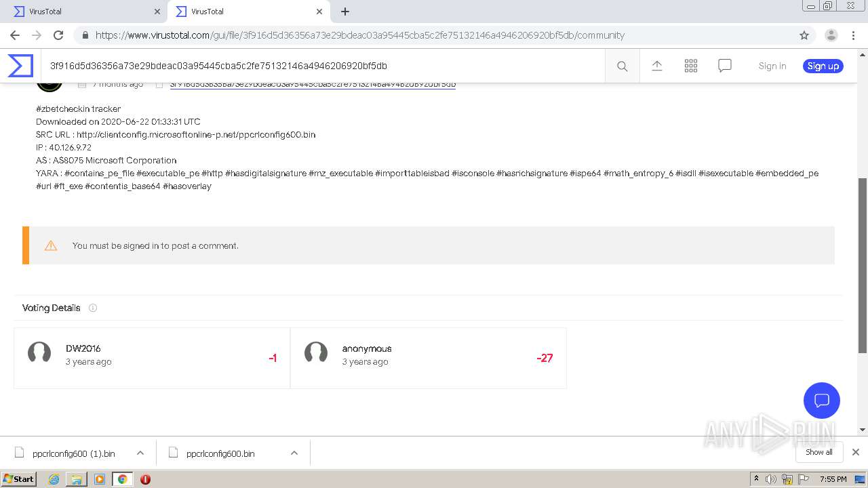
Task: Click Chrome icon in taskbar
Action: pos(123,479)
